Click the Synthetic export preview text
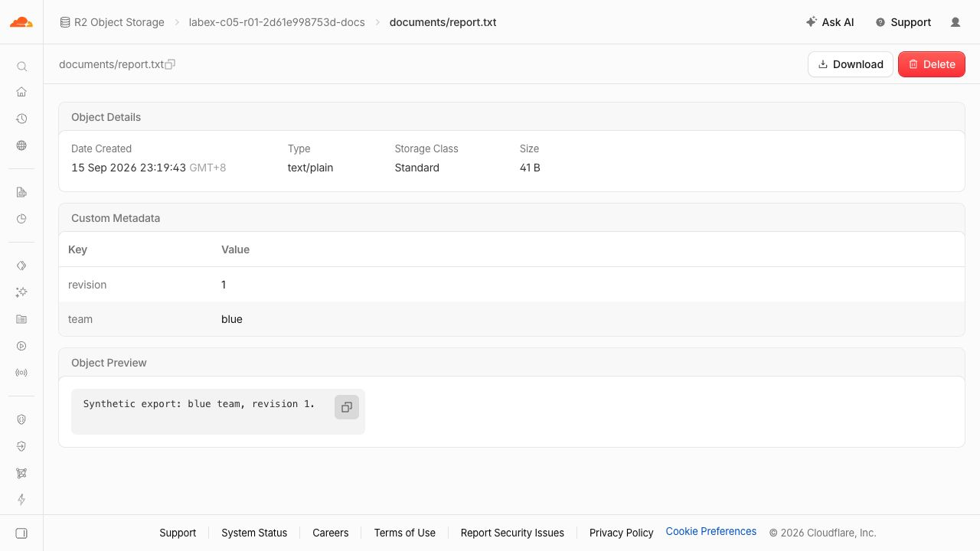The image size is (980, 551). (199, 403)
